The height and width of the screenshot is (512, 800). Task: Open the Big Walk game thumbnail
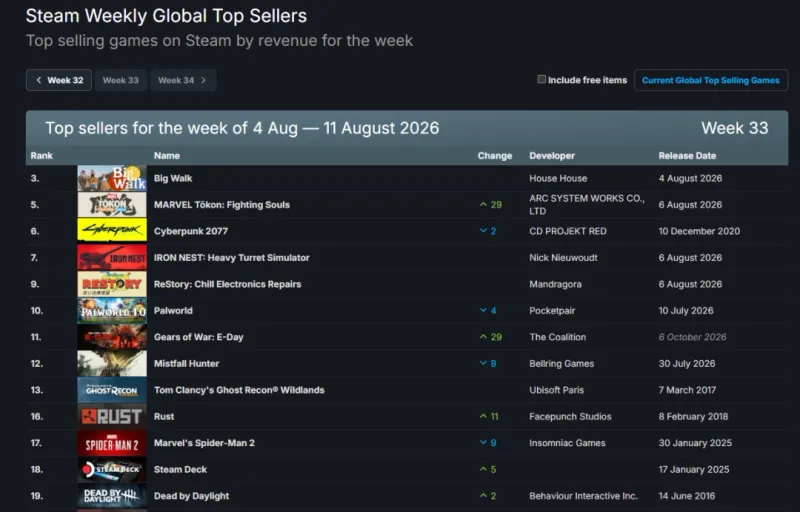pyautogui.click(x=112, y=178)
